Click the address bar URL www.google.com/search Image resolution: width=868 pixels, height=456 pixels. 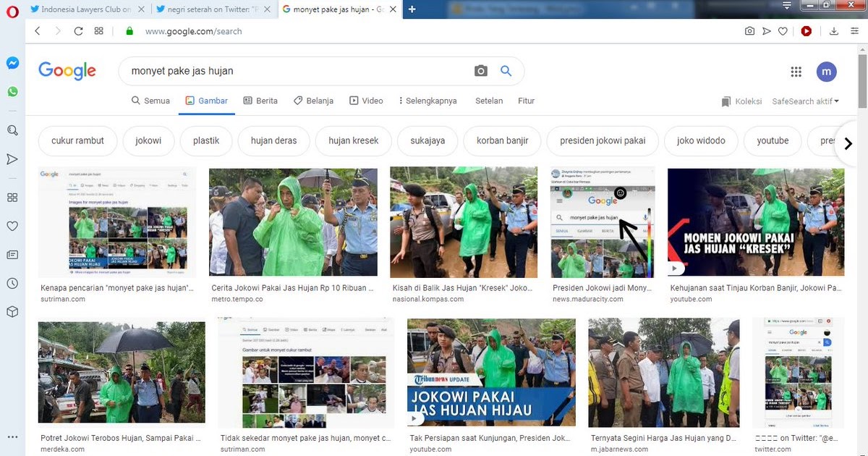(193, 31)
